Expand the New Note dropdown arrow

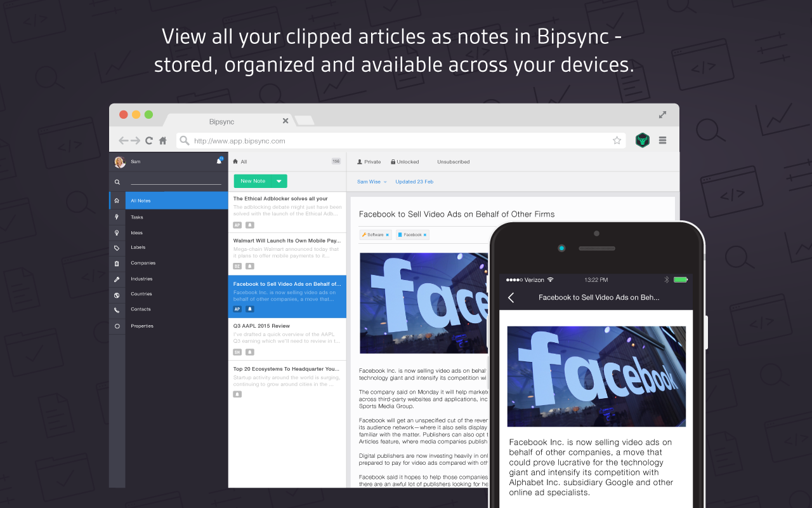point(280,180)
